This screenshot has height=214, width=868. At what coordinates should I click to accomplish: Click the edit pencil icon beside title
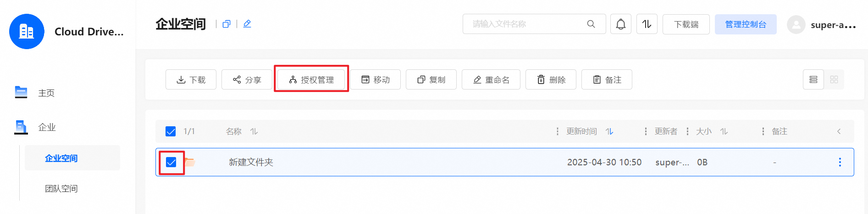247,24
